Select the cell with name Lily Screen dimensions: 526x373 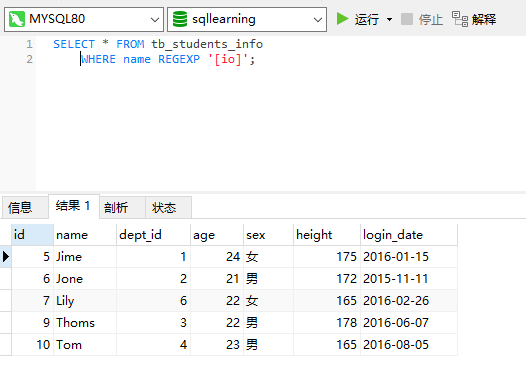click(85, 301)
